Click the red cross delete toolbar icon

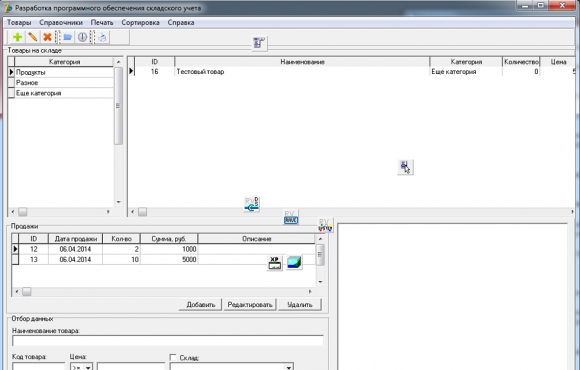click(47, 37)
